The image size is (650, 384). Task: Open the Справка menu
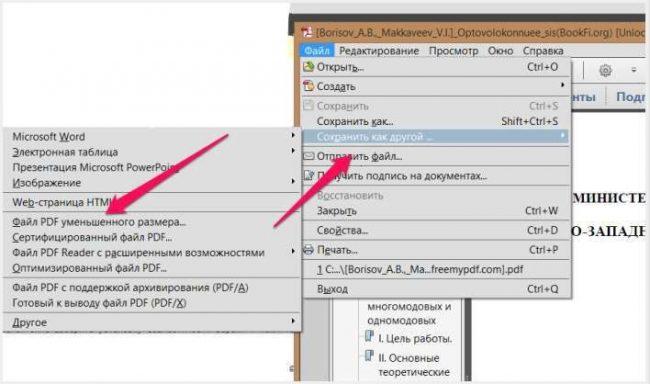point(543,51)
